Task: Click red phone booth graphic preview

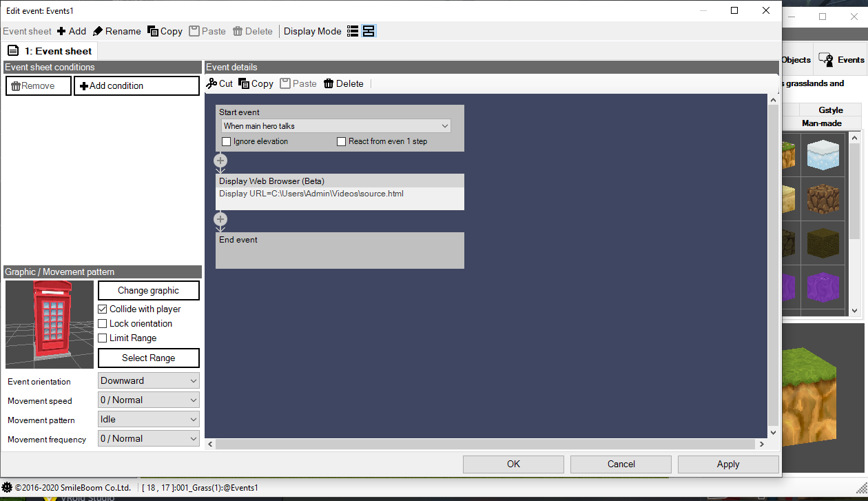Action: 50,325
